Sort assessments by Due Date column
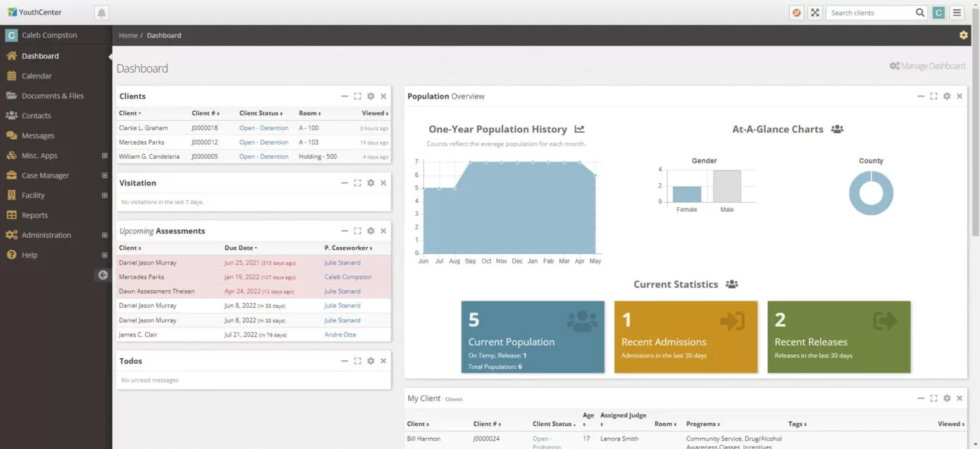 tap(241, 248)
